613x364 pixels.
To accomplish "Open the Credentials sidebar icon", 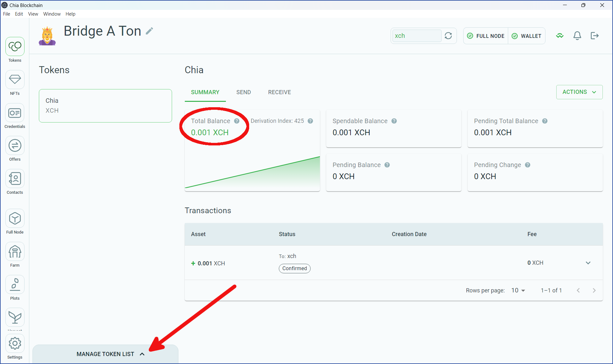I will coord(15,113).
